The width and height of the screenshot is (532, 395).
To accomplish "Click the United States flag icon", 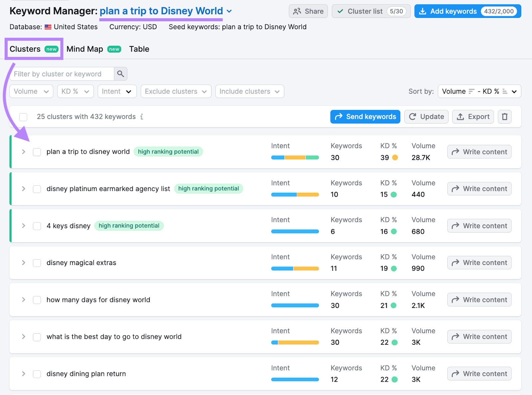I will 48,27.
